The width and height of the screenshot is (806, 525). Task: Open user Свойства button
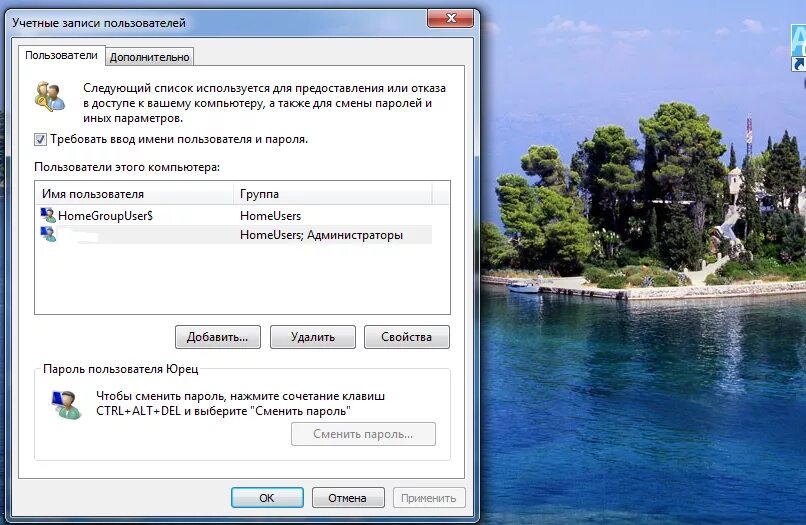[x=407, y=337]
